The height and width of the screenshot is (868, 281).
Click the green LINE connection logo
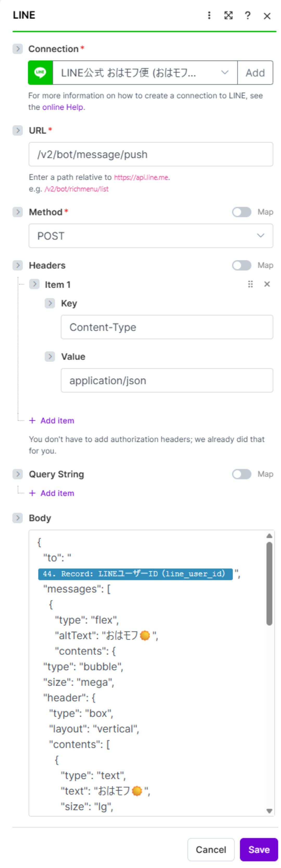41,73
